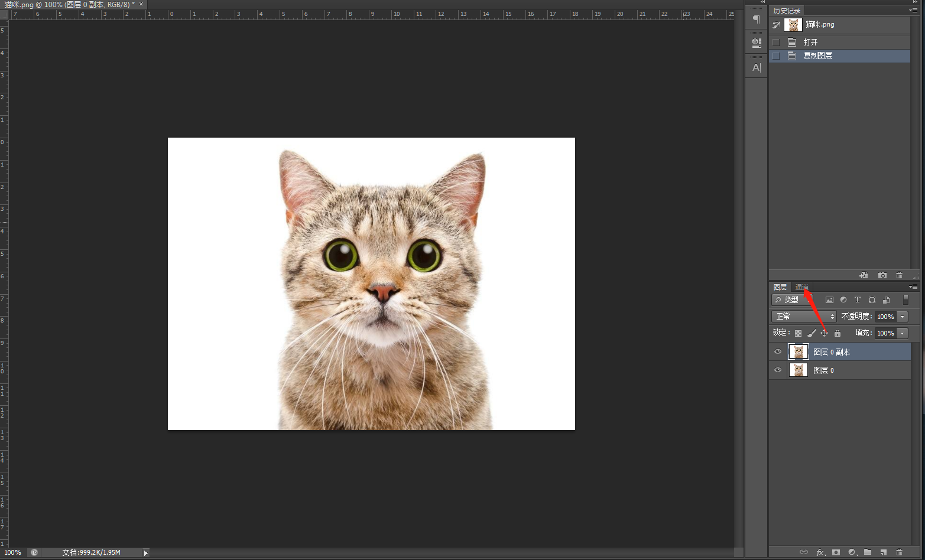
Task: Create a new layer group folder
Action: (868, 552)
